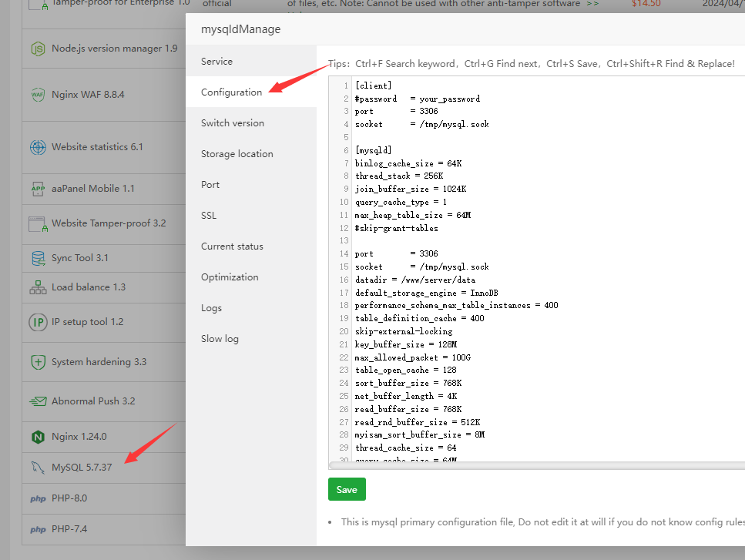
Task: Go to the Optimization tab
Action: point(230,277)
